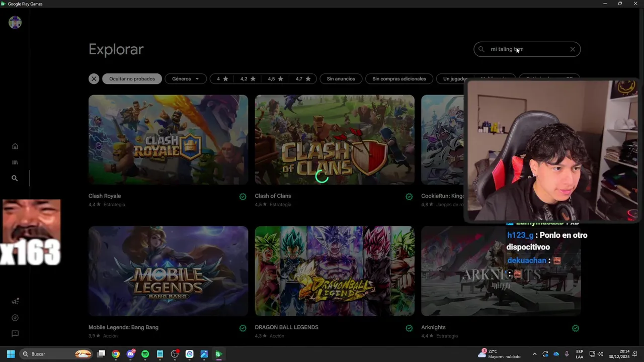Go to Home via the sidebar house icon
The height and width of the screenshot is (362, 644).
point(15,146)
